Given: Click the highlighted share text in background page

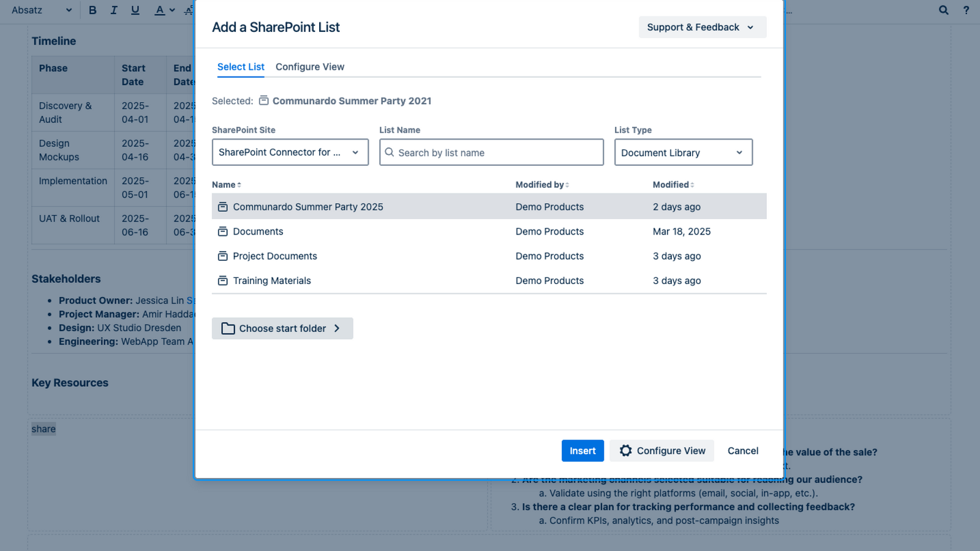Looking at the screenshot, I should [43, 429].
